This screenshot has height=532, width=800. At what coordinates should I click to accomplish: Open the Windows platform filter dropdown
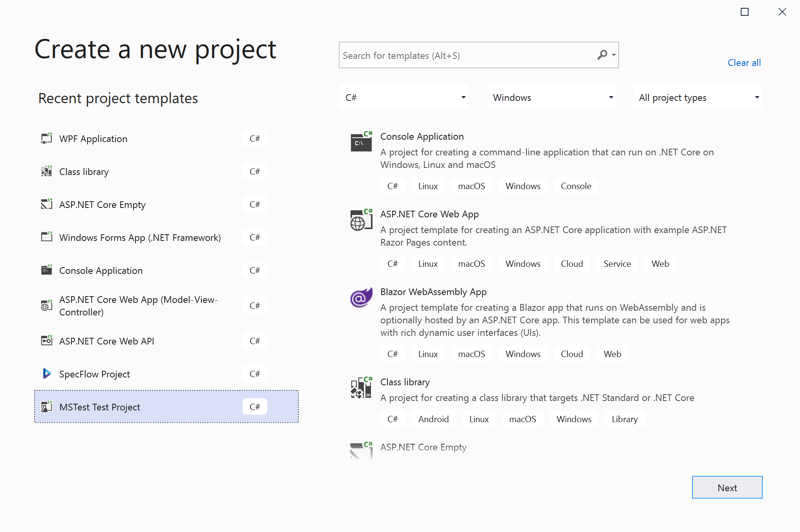point(551,97)
